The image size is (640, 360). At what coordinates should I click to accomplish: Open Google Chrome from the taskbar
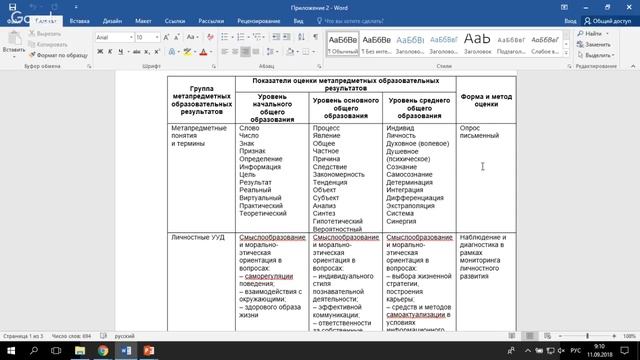[103, 351]
